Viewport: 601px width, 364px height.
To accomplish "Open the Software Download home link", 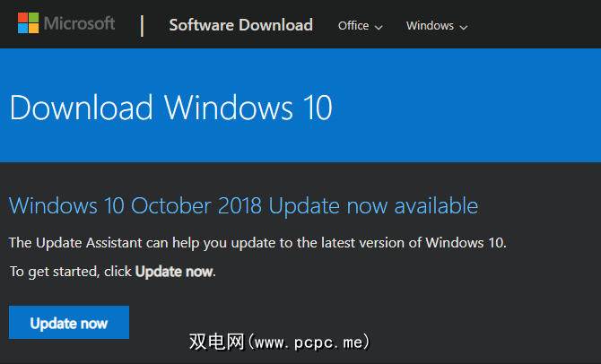I will pyautogui.click(x=240, y=25).
